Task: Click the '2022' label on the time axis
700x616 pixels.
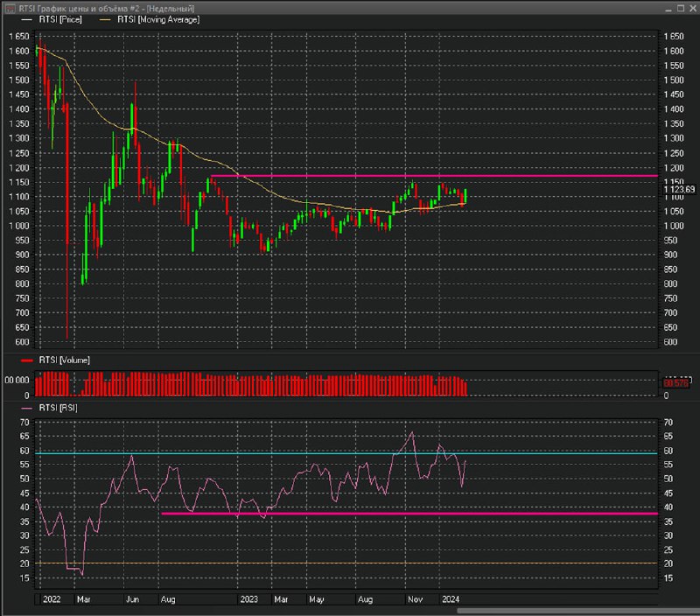Action: point(52,599)
